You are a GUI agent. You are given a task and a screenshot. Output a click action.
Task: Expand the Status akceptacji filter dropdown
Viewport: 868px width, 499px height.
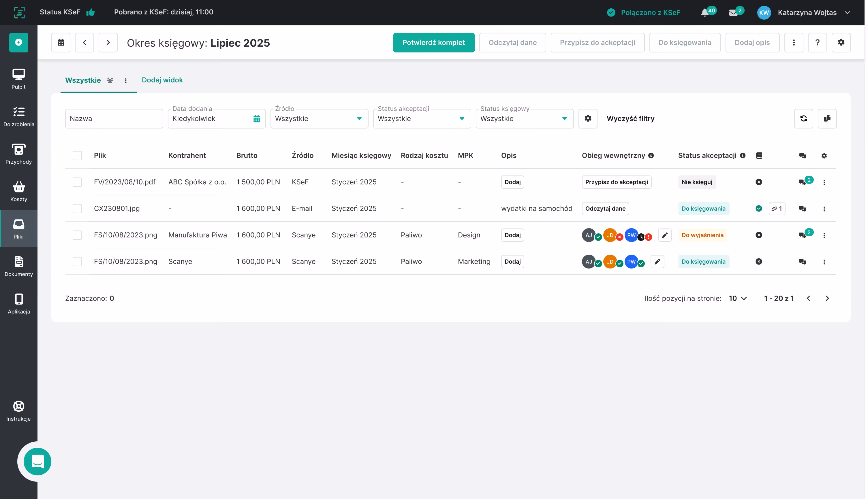(422, 119)
